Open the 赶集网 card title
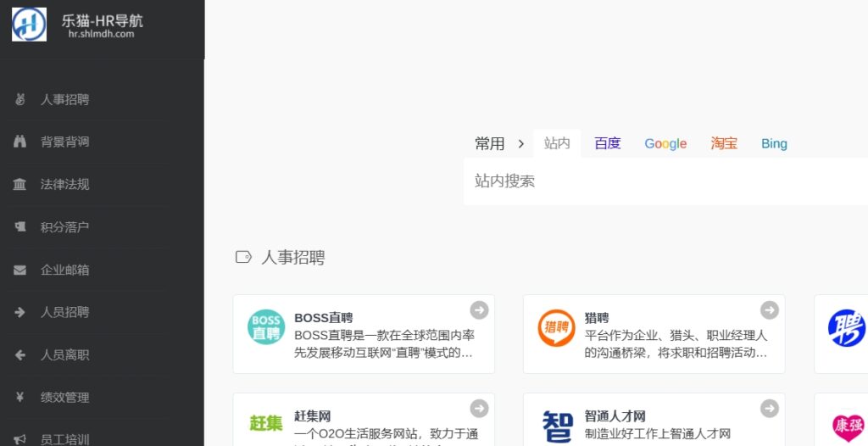This screenshot has height=446, width=868. click(x=312, y=416)
